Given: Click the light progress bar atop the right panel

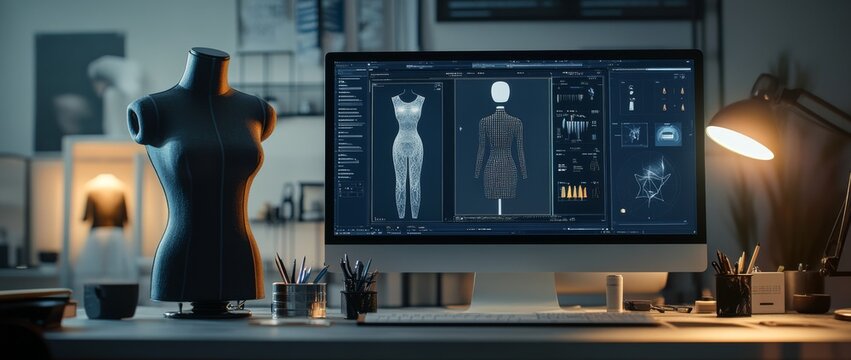Looking at the screenshot, I should click(x=651, y=69).
